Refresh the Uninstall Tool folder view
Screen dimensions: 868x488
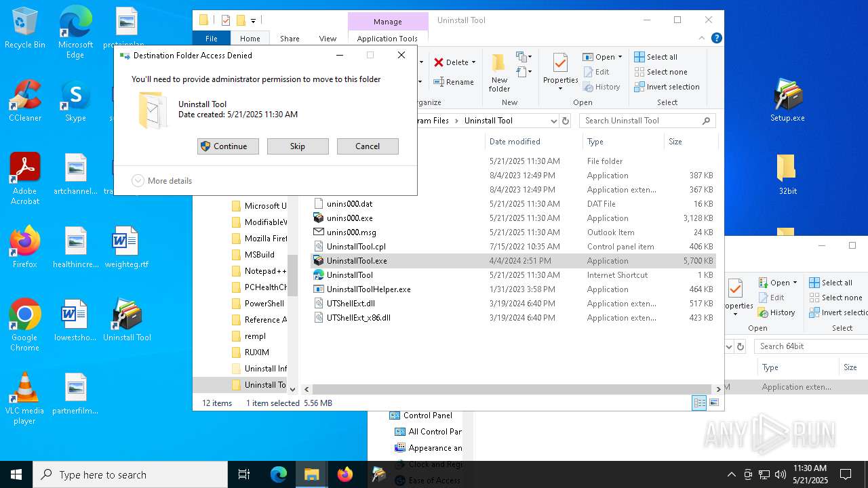[x=566, y=121]
